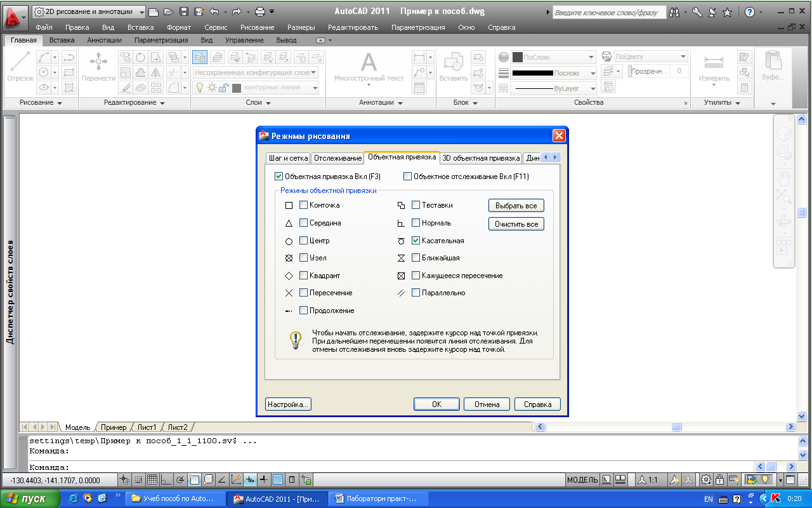
Task: Switch to the Отслеживание tab
Action: click(x=338, y=158)
